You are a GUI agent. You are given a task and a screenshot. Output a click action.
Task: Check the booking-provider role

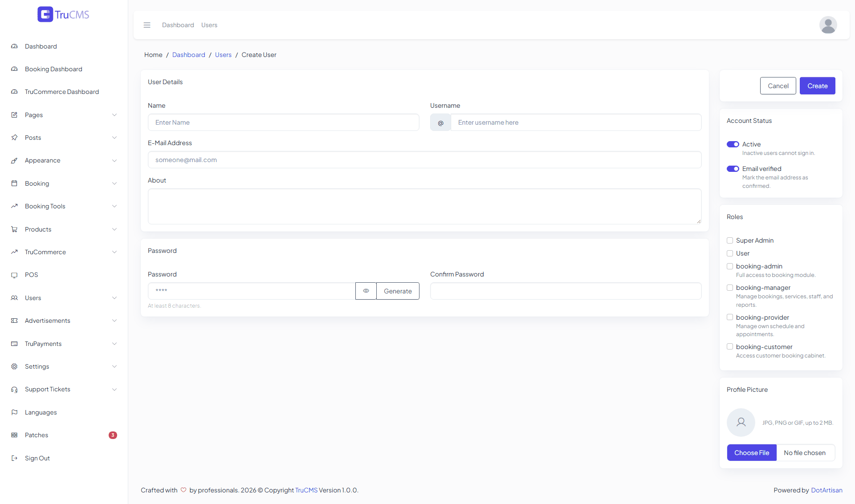coord(730,317)
